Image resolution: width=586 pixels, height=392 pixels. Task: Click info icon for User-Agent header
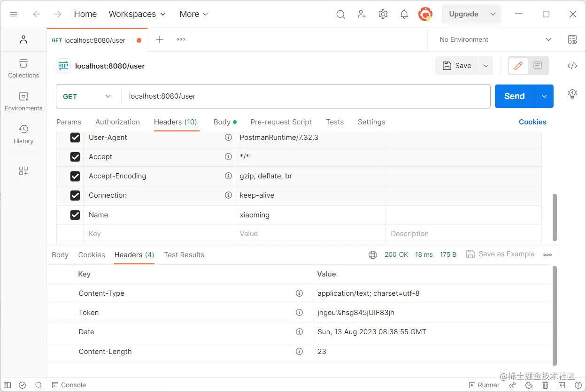pyautogui.click(x=228, y=138)
